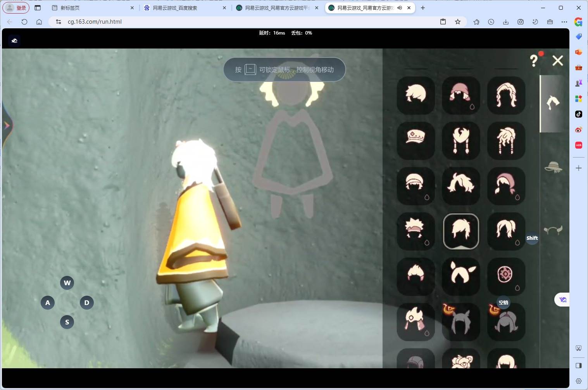Click the 延时: 16ms latency text
588x390 pixels.
[272, 33]
